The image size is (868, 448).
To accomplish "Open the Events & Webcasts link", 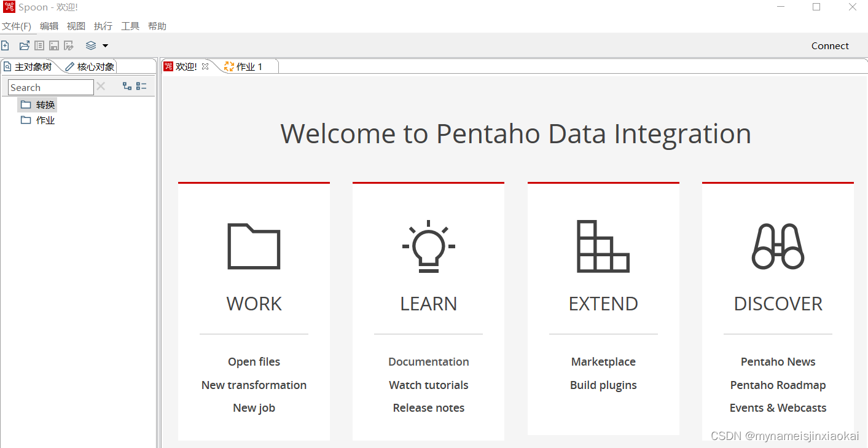I will pos(778,408).
